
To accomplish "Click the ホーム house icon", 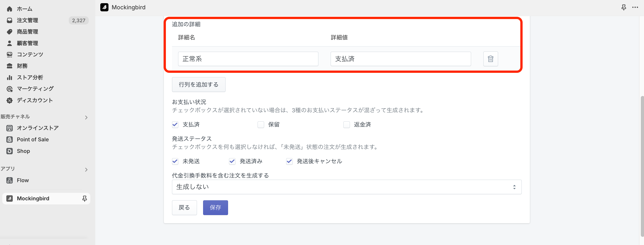I will [x=10, y=9].
